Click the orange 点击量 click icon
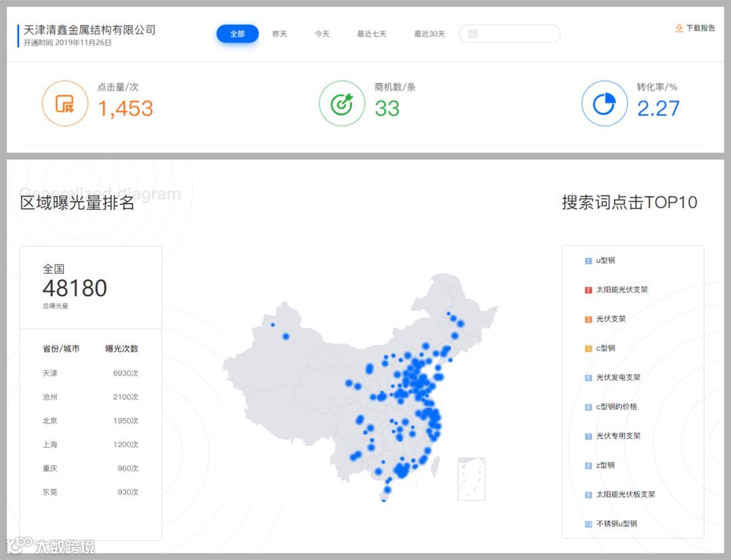731x560 pixels. click(x=65, y=103)
